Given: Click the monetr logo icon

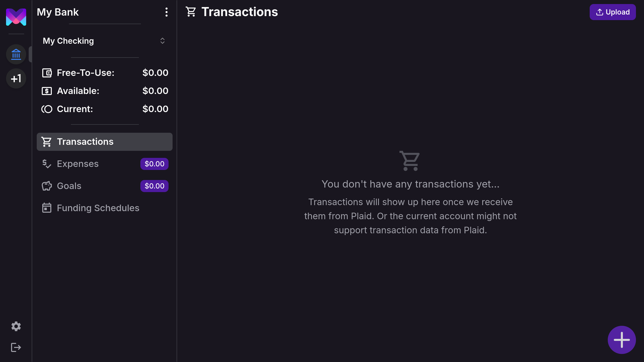Looking at the screenshot, I should [16, 17].
